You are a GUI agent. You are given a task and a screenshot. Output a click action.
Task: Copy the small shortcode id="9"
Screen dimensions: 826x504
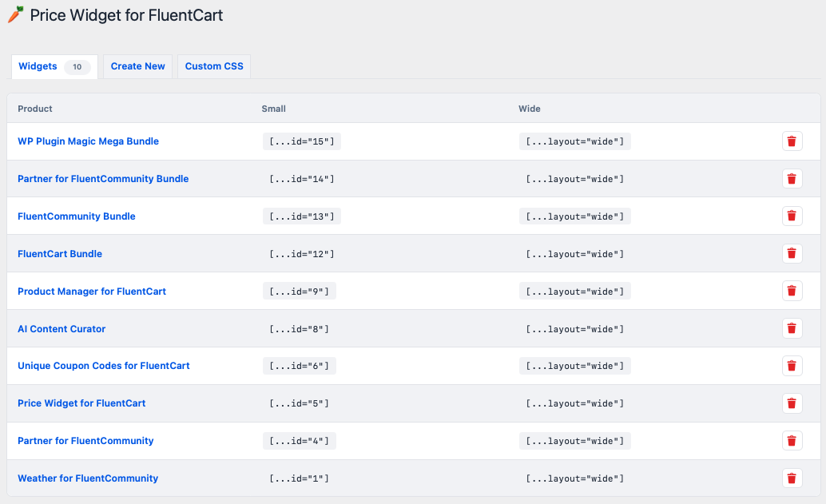tap(300, 292)
